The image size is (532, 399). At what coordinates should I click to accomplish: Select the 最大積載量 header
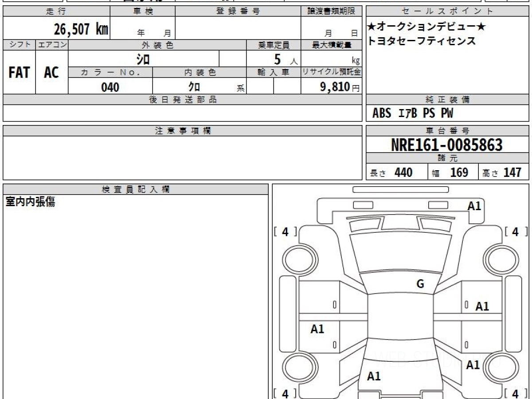coord(331,45)
